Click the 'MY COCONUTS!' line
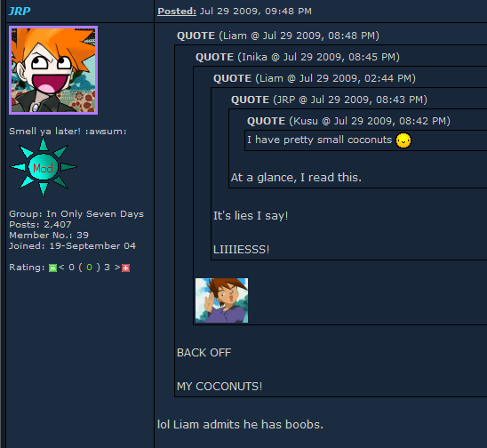The height and width of the screenshot is (448, 487). pos(220,387)
